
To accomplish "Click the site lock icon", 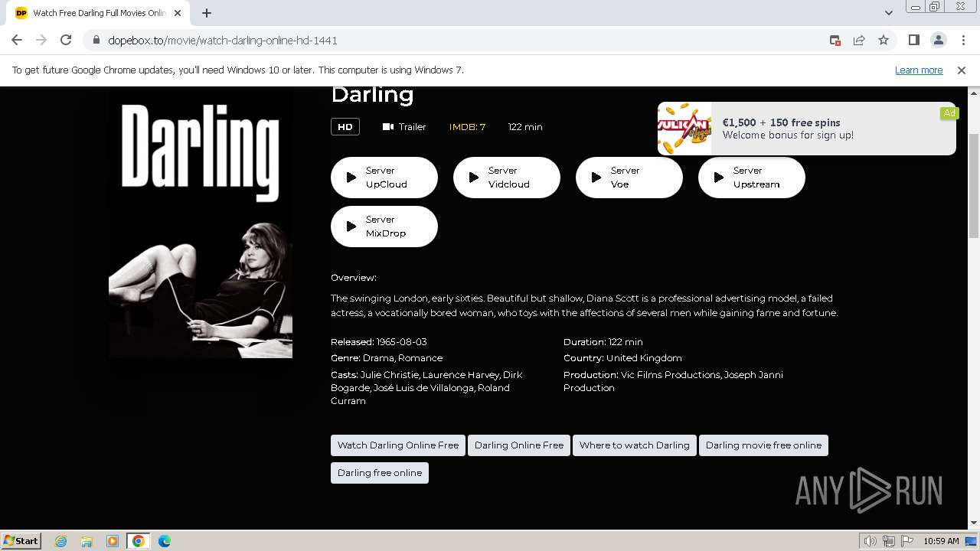I will tap(96, 40).
